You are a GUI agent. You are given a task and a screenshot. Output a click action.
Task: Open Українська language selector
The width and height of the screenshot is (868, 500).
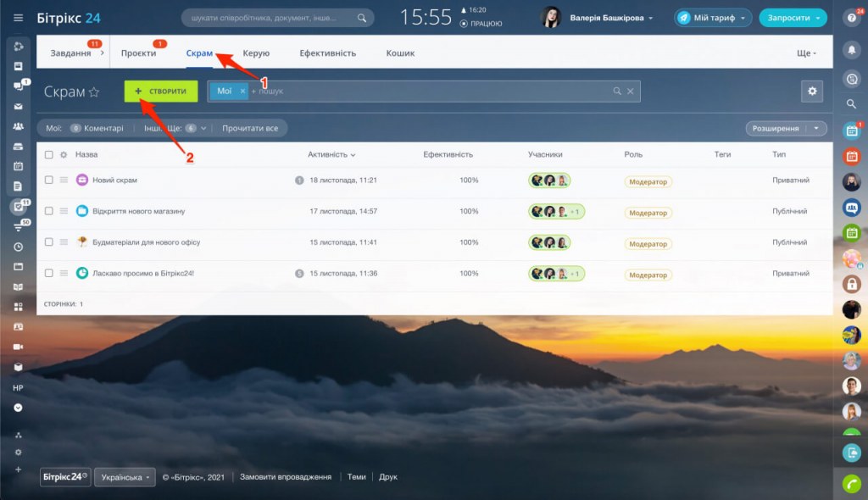tap(125, 477)
